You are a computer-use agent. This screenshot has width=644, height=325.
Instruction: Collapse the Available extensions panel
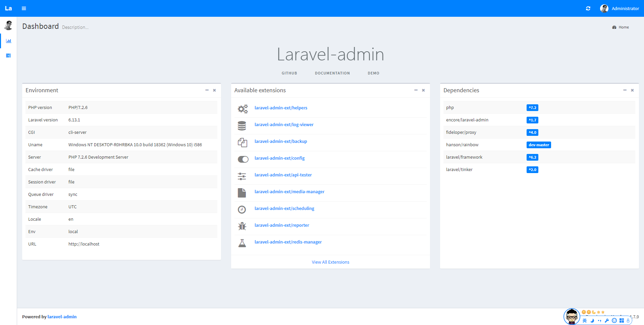[416, 90]
